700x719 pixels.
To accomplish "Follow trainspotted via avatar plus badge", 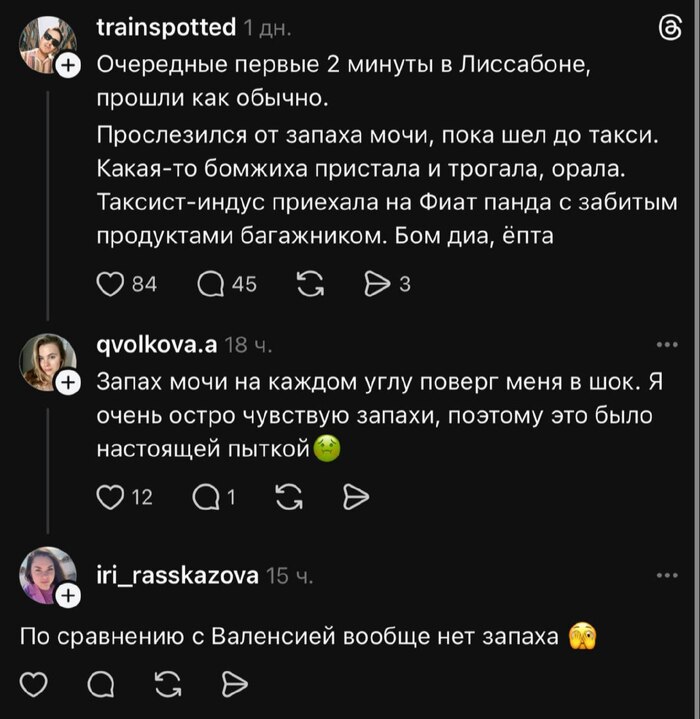I will coord(68,66).
